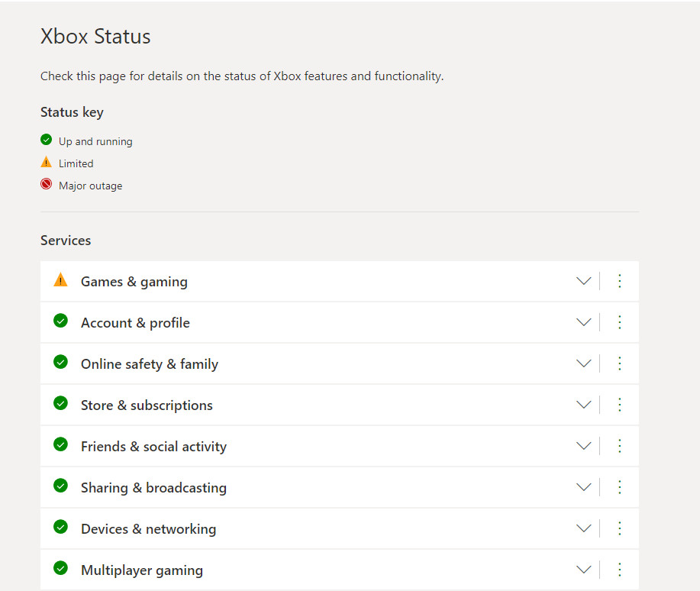700x591 pixels.
Task: Click the green status icon for Store & subscriptions
Action: tap(60, 403)
